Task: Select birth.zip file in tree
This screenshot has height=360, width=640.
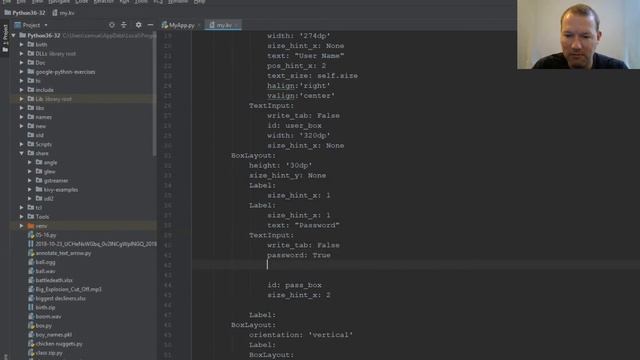Action: pyautogui.click(x=41, y=307)
